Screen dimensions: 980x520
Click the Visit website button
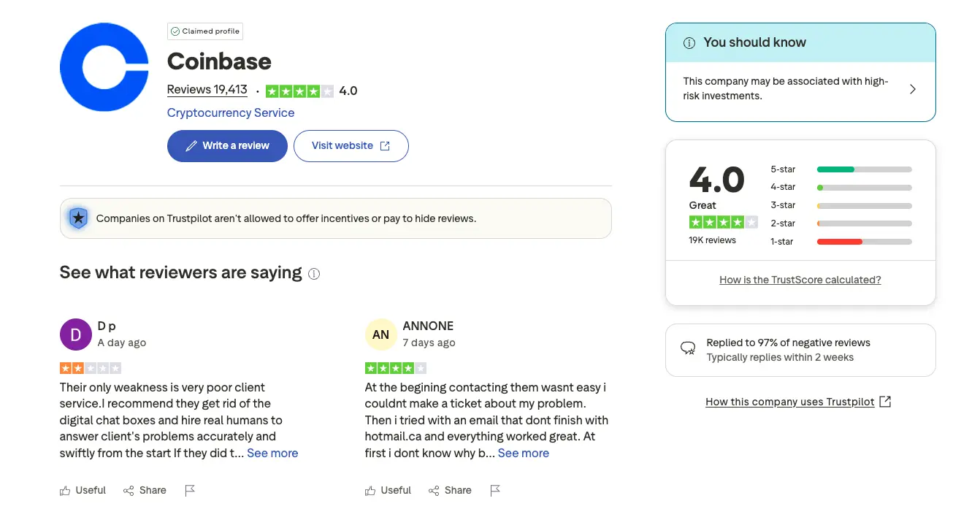pyautogui.click(x=351, y=146)
